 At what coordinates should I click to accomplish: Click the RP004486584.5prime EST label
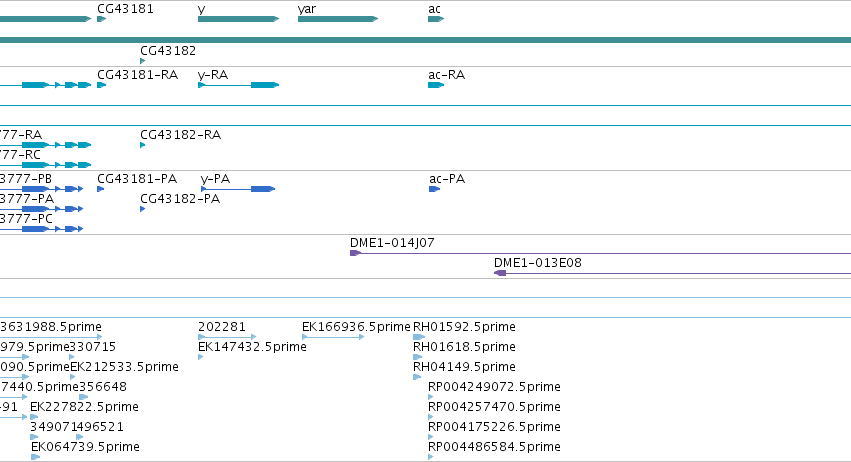click(494, 447)
